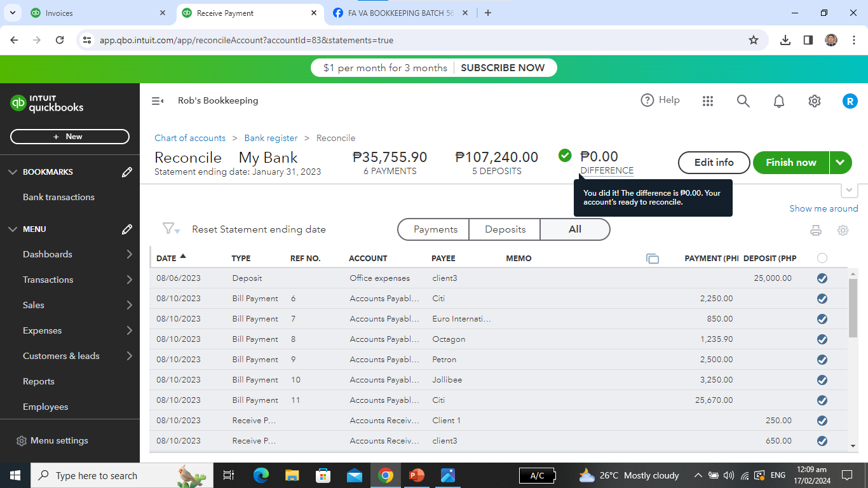The height and width of the screenshot is (488, 868).
Task: Open Task View on taskbar
Action: pos(229,475)
